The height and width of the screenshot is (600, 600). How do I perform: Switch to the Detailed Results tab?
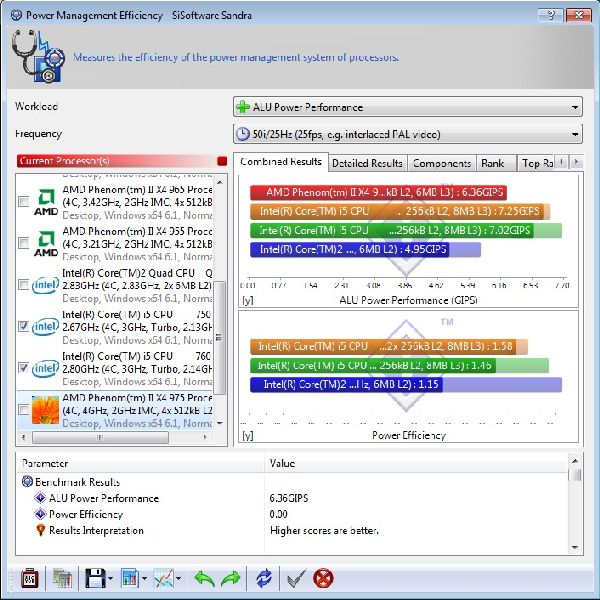coord(366,163)
